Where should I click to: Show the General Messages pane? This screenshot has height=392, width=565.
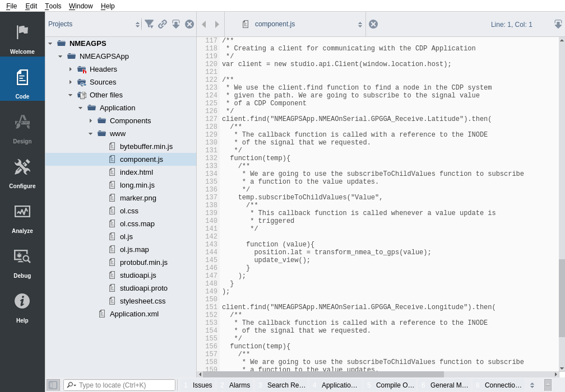pyautogui.click(x=445, y=385)
